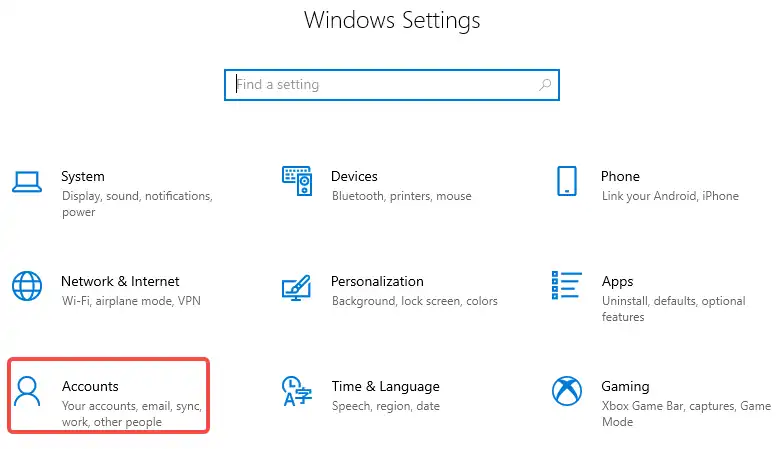
Task: Focus the Find a setting search box
Action: click(392, 85)
